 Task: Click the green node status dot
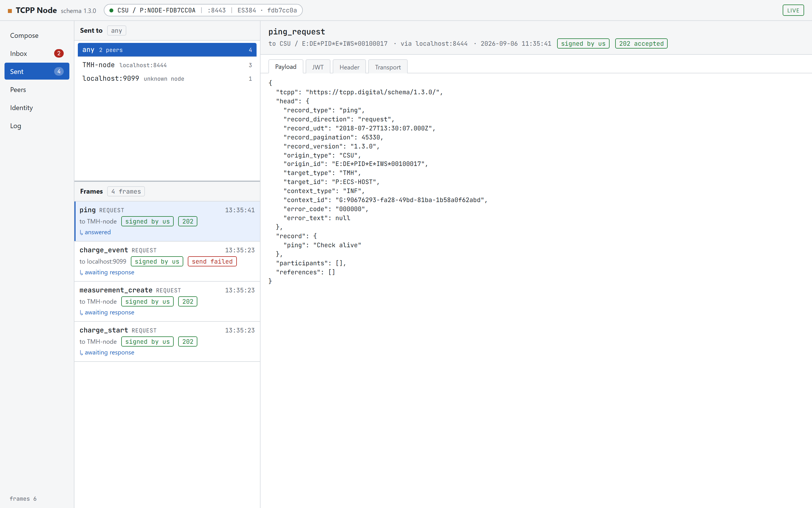(111, 10)
